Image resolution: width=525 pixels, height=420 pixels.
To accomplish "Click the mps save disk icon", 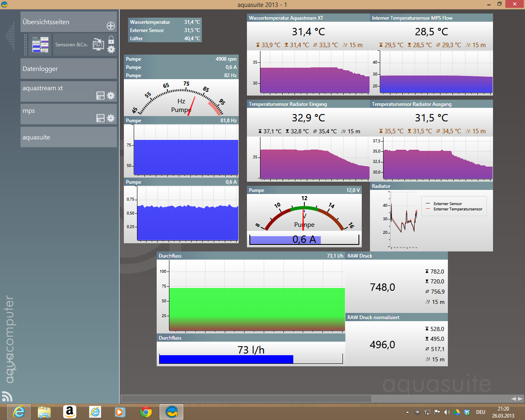I will coord(100,118).
